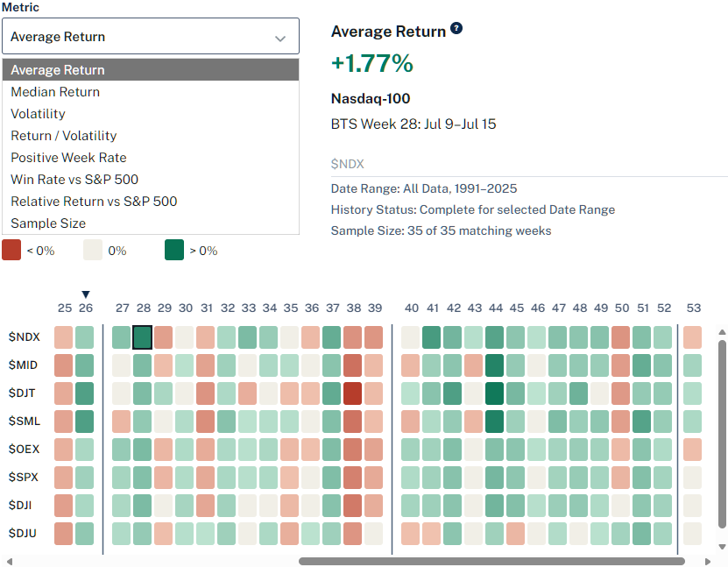Image resolution: width=728 pixels, height=567 pixels.
Task: Click the horizontal scrollbar left arrow
Action: point(9,562)
